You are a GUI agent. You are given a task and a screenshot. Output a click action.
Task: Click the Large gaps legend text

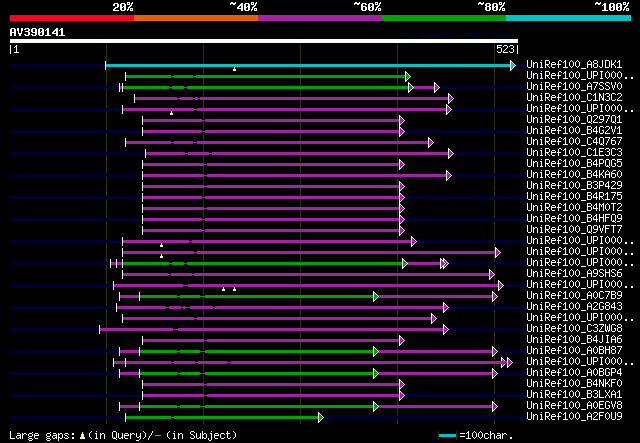pos(42,435)
